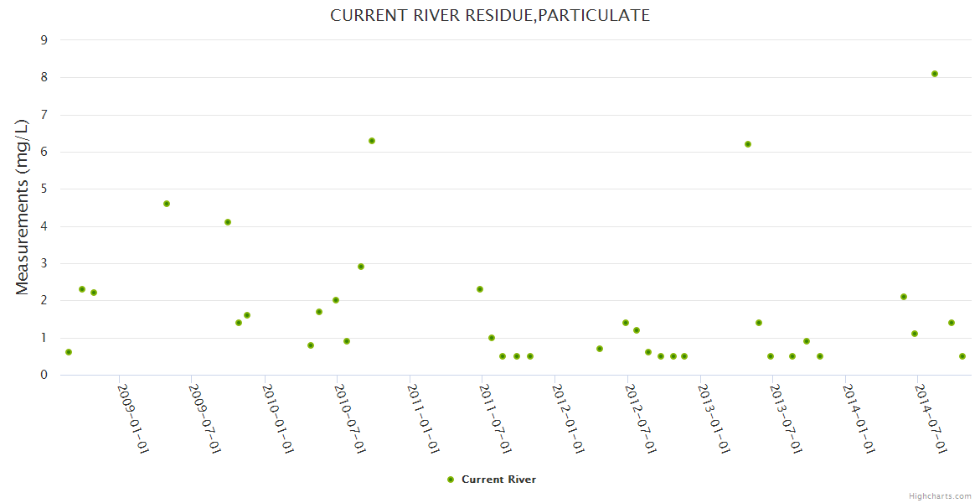Image resolution: width=980 pixels, height=503 pixels.
Task: Select the 2013 data point above 6 mg/L
Action: pyautogui.click(x=748, y=144)
